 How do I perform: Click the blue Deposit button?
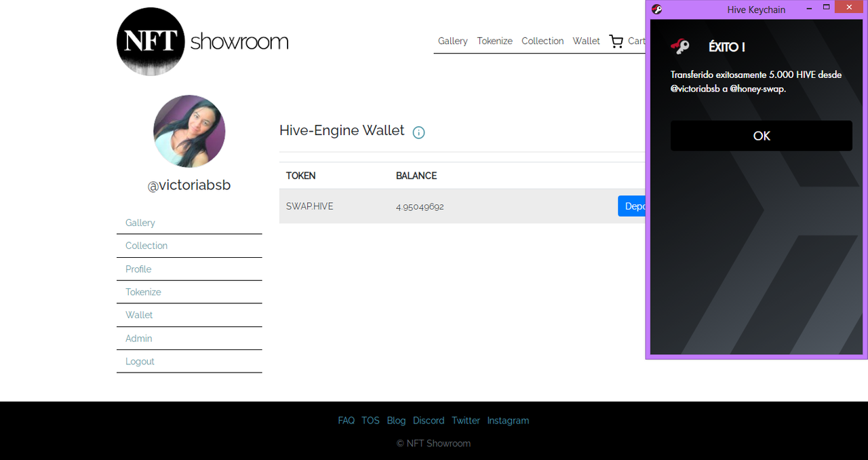(631, 206)
